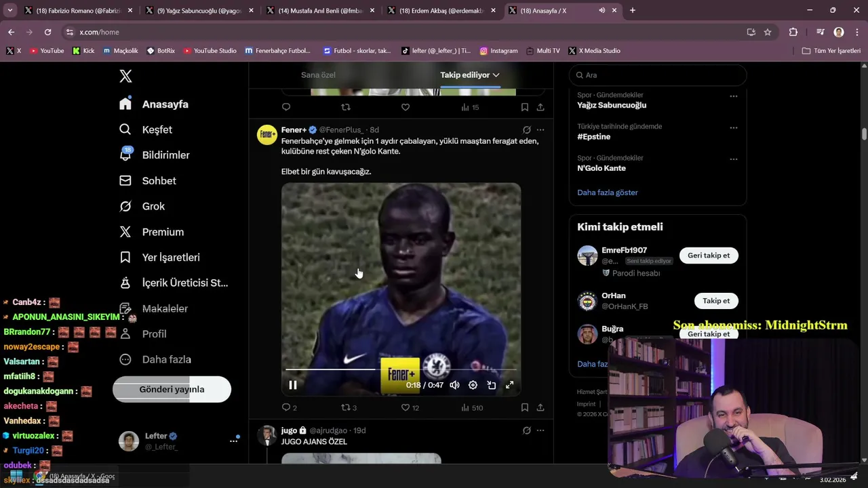View Fener+ post analytics 510
Viewport: 868px width, 488px height.
click(471, 407)
